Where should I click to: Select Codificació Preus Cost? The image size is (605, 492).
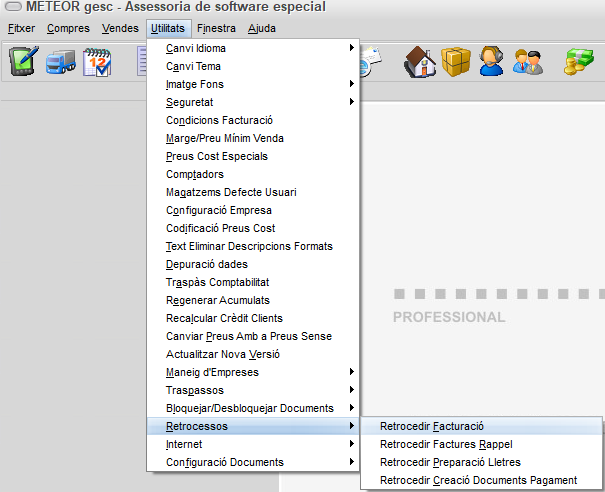[253, 228]
